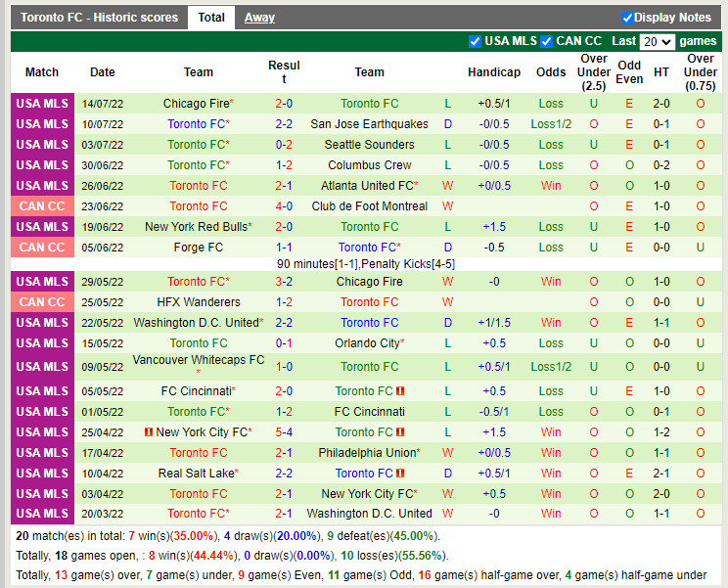Screen dimensions: 728x588
Task: Open the Last 20 games dropdown
Action: pos(657,42)
